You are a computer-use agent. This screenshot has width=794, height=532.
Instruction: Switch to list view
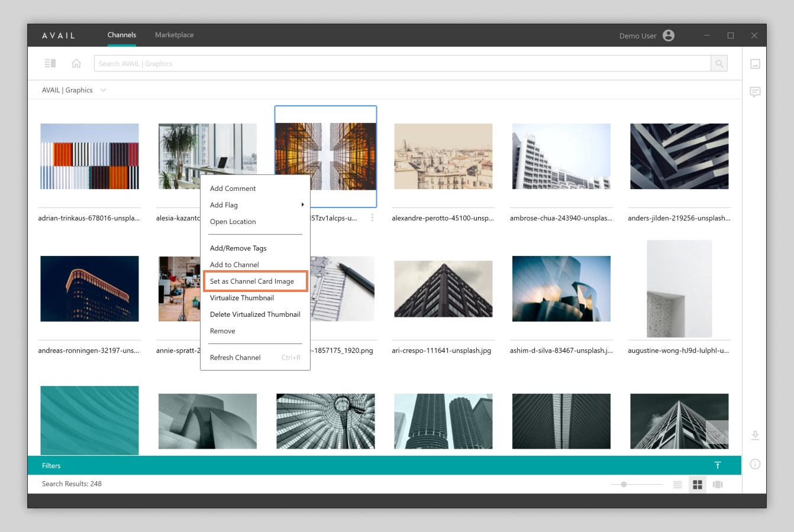(677, 485)
